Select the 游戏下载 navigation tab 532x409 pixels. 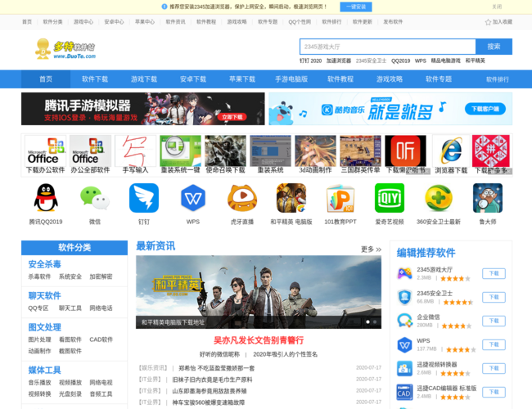(x=144, y=79)
